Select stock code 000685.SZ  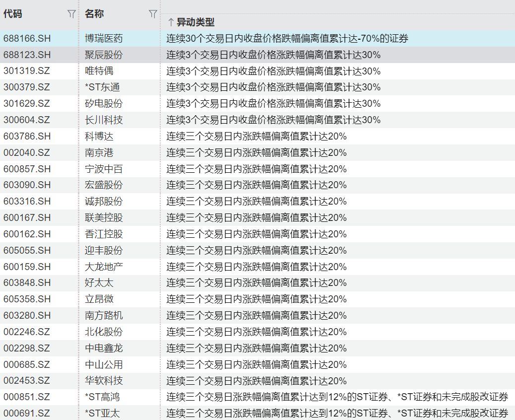pyautogui.click(x=27, y=364)
